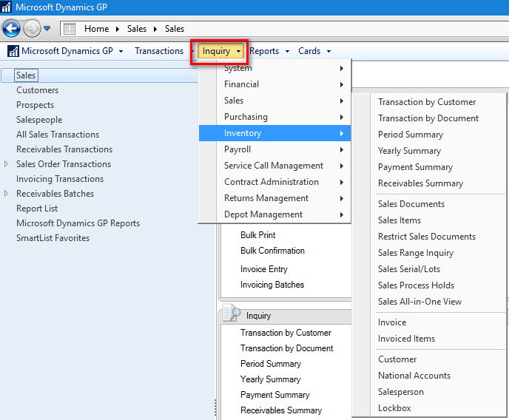
Task: Open the Inquiry menu
Action: 220,51
